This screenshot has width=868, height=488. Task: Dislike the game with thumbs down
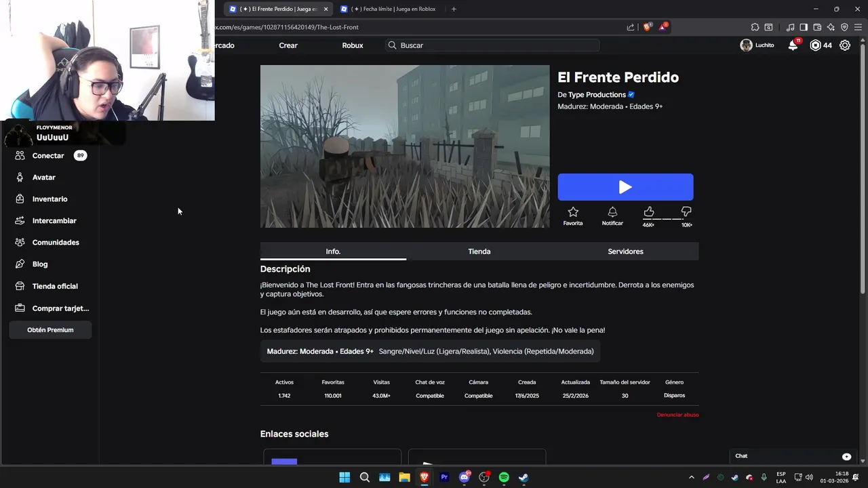coord(686,212)
